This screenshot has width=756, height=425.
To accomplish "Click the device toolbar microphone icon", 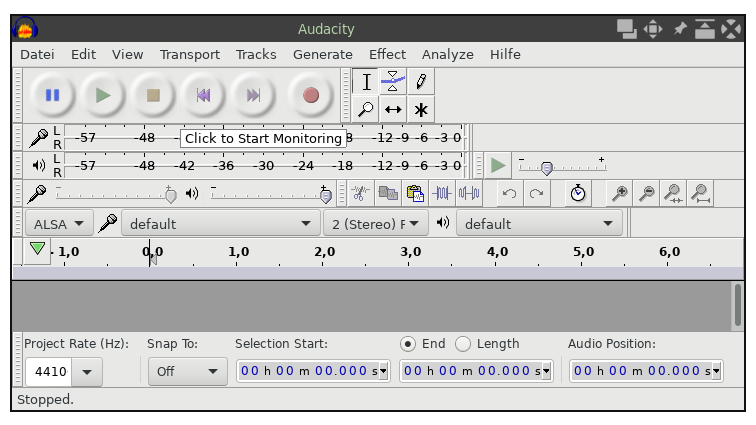I will click(x=107, y=224).
